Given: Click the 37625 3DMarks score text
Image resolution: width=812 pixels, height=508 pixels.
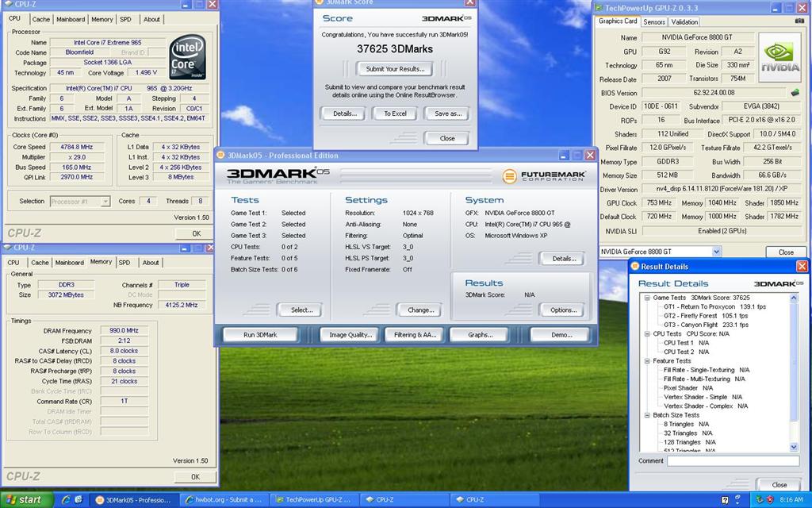Looking at the screenshot, I should click(x=395, y=49).
